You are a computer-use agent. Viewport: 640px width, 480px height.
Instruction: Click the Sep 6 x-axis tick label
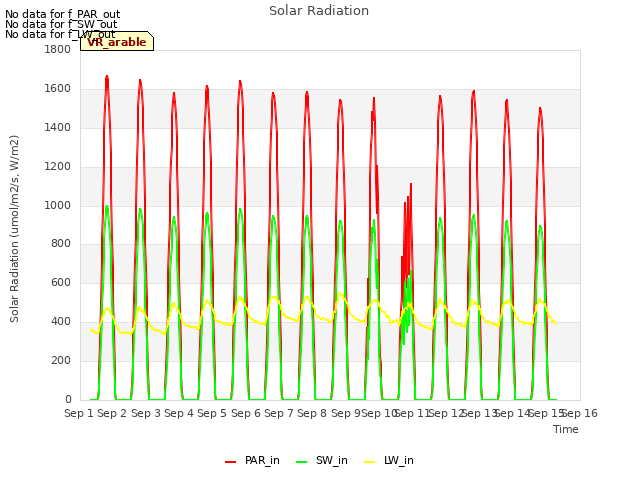click(246, 413)
